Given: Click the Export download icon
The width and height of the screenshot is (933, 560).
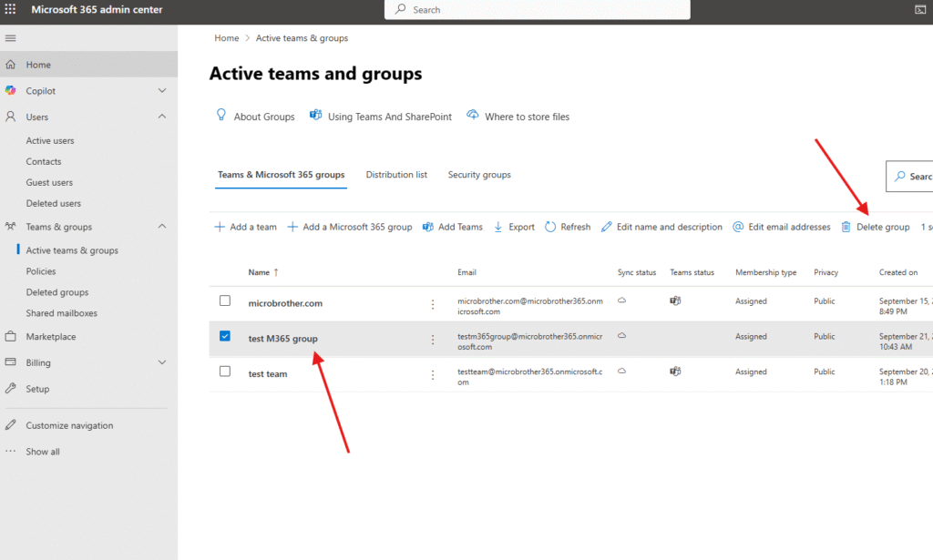Looking at the screenshot, I should (x=498, y=227).
